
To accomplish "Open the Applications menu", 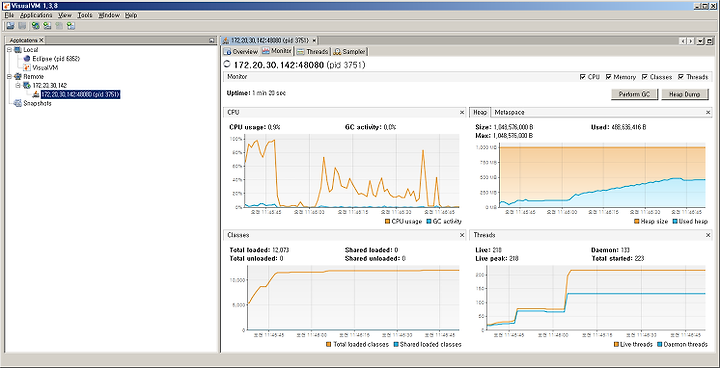I will coord(37,15).
